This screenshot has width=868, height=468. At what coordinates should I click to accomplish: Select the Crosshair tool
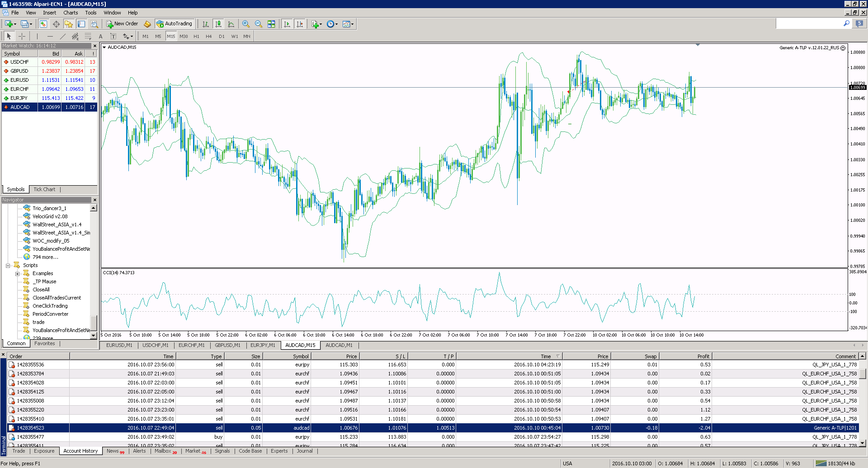[x=22, y=36]
